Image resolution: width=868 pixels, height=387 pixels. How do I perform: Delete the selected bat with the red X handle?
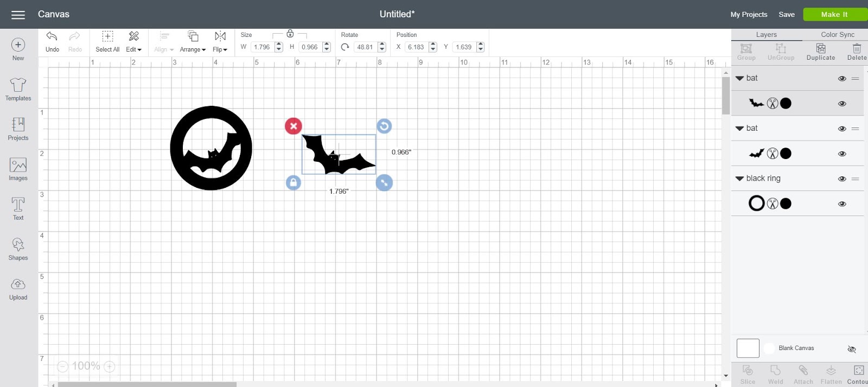tap(293, 126)
